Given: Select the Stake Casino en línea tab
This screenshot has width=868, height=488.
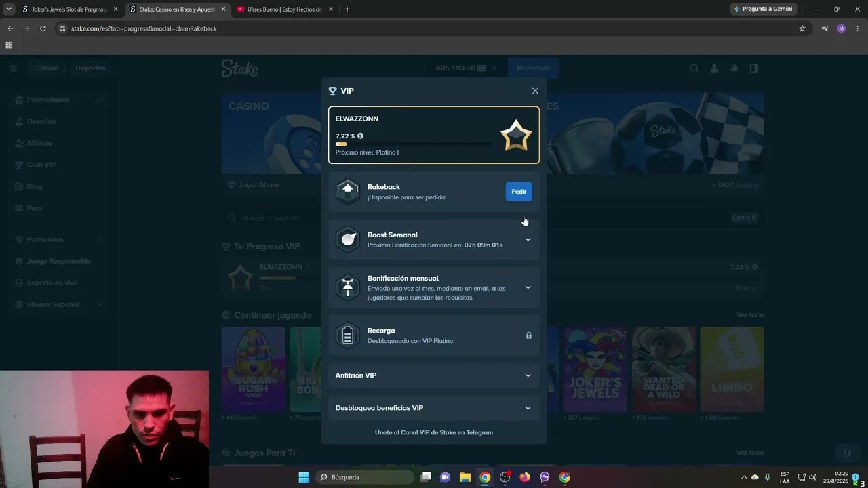Looking at the screenshot, I should [177, 9].
